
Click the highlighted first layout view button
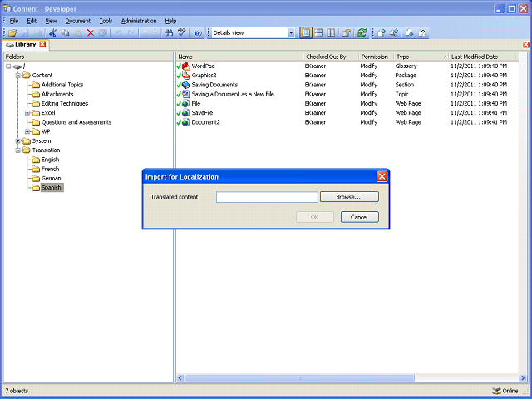[306, 32]
